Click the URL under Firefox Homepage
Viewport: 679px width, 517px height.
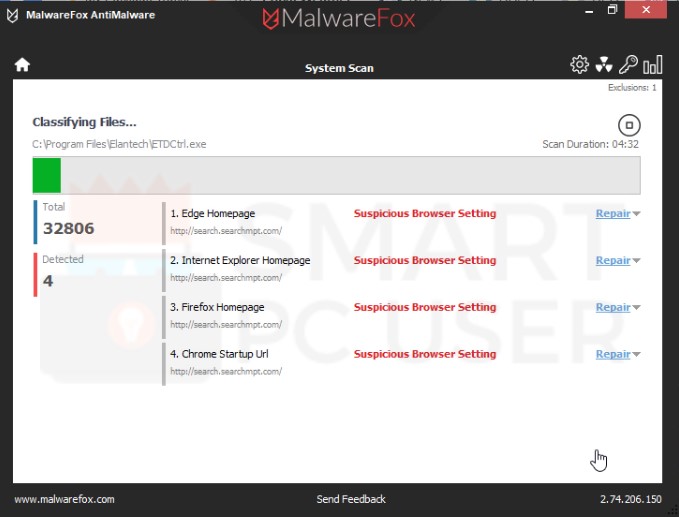226,324
